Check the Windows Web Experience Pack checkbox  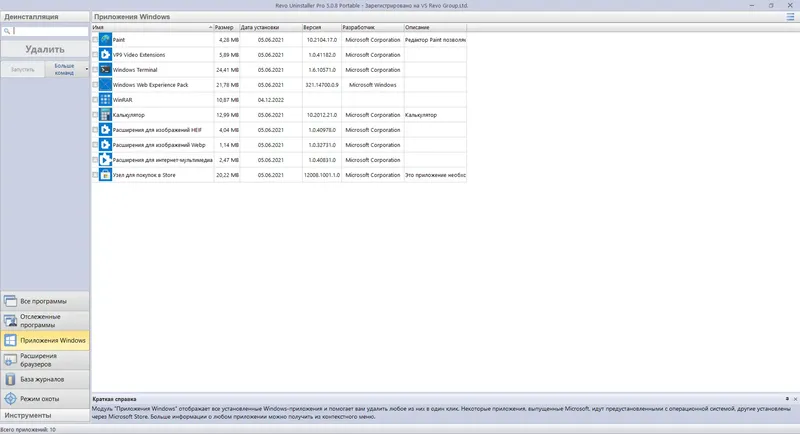(95, 85)
